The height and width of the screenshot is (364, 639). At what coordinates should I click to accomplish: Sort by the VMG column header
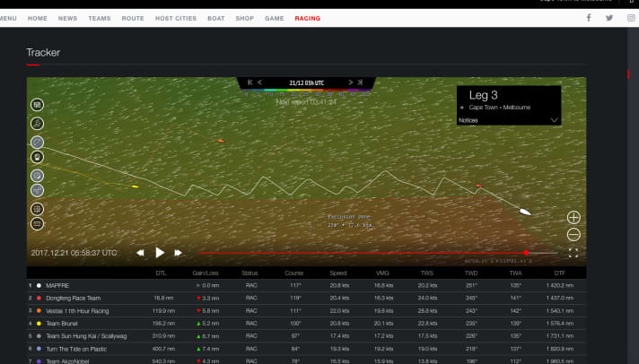382,273
